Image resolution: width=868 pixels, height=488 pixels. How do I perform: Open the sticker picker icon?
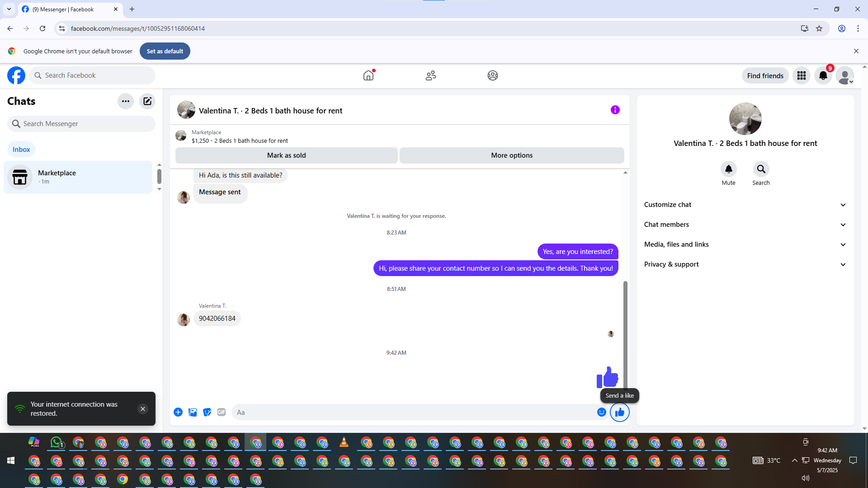[x=207, y=412]
